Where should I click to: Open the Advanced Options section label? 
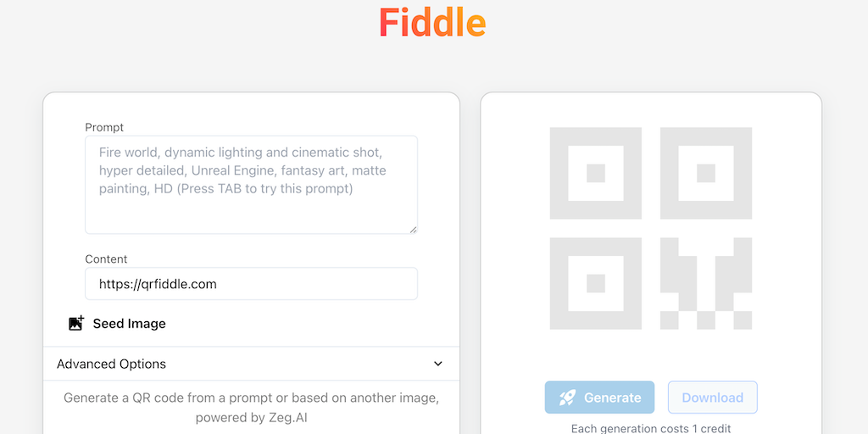coord(111,364)
